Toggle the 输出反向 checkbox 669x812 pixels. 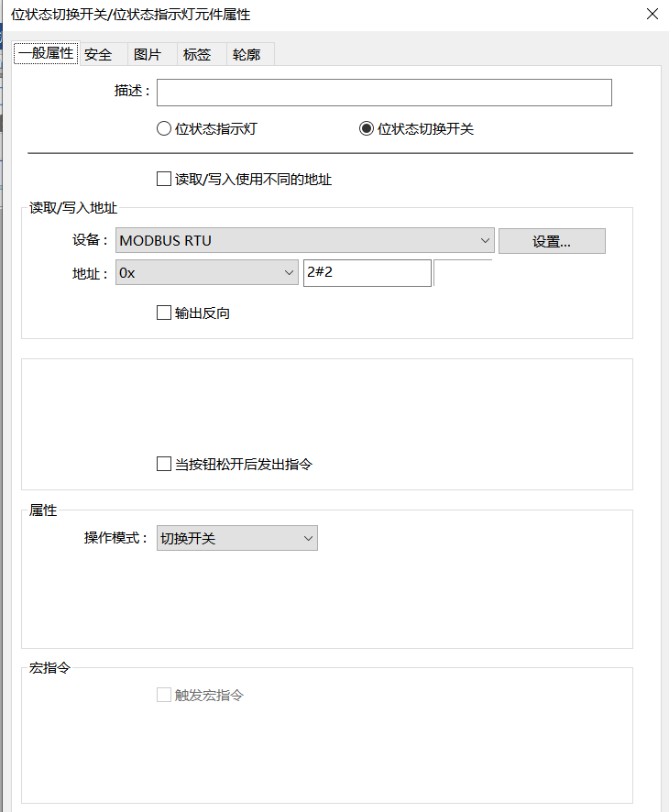click(x=165, y=313)
